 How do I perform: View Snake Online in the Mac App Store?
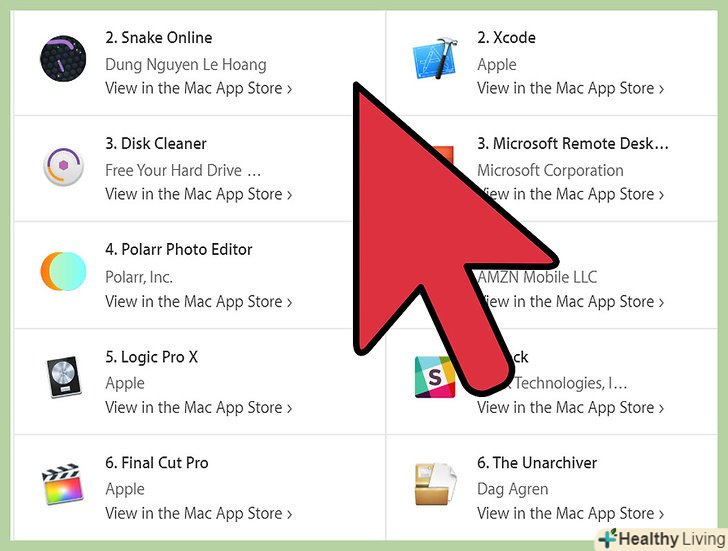[x=199, y=88]
